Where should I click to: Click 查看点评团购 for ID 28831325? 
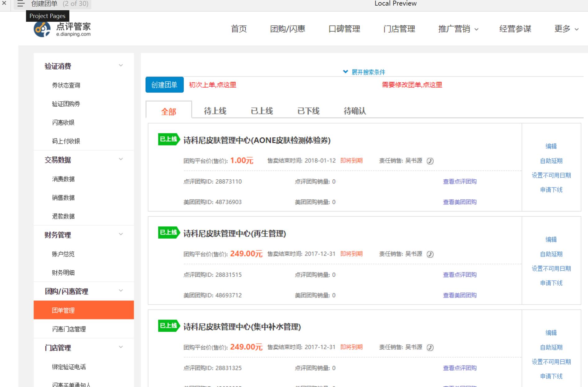(x=460, y=368)
